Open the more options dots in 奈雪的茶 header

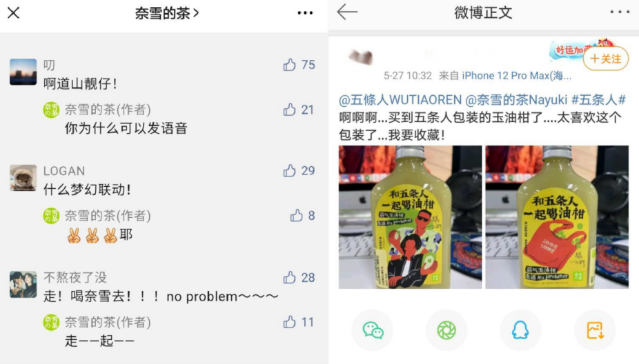pos(305,13)
